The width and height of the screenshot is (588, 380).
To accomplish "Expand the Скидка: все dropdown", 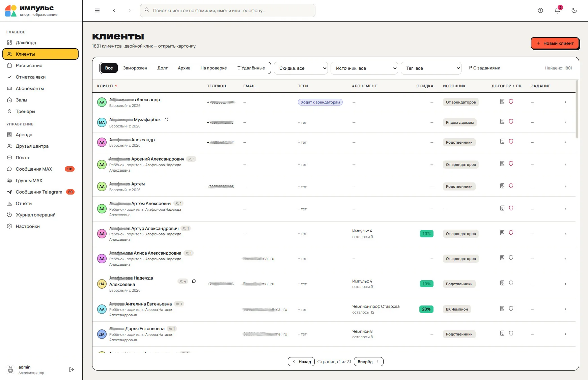I will (x=301, y=68).
